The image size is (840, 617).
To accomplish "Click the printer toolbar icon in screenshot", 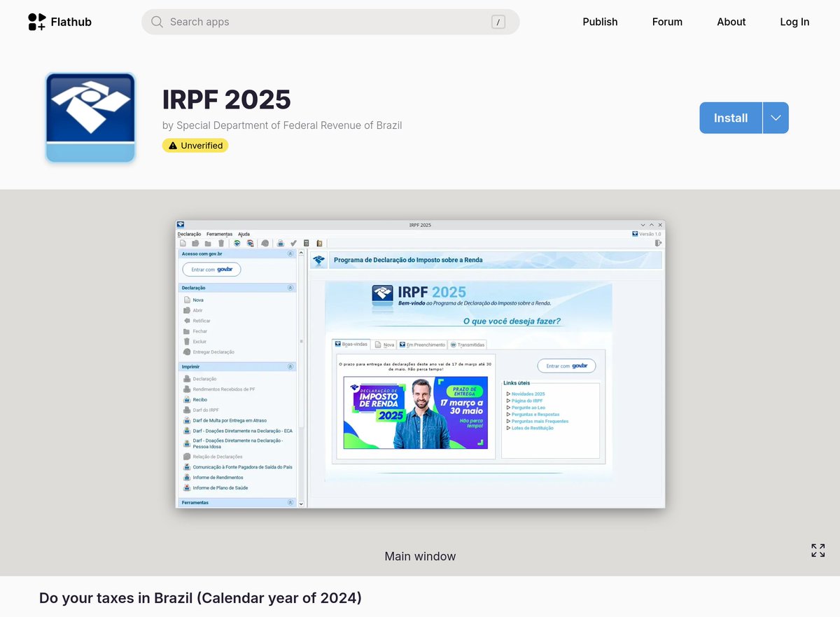I will point(280,243).
